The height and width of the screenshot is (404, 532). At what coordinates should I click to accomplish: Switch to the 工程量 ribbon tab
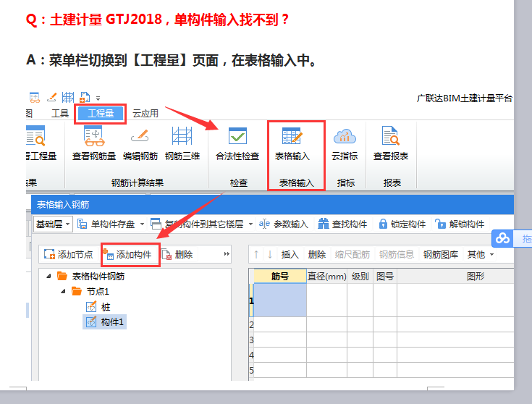101,114
